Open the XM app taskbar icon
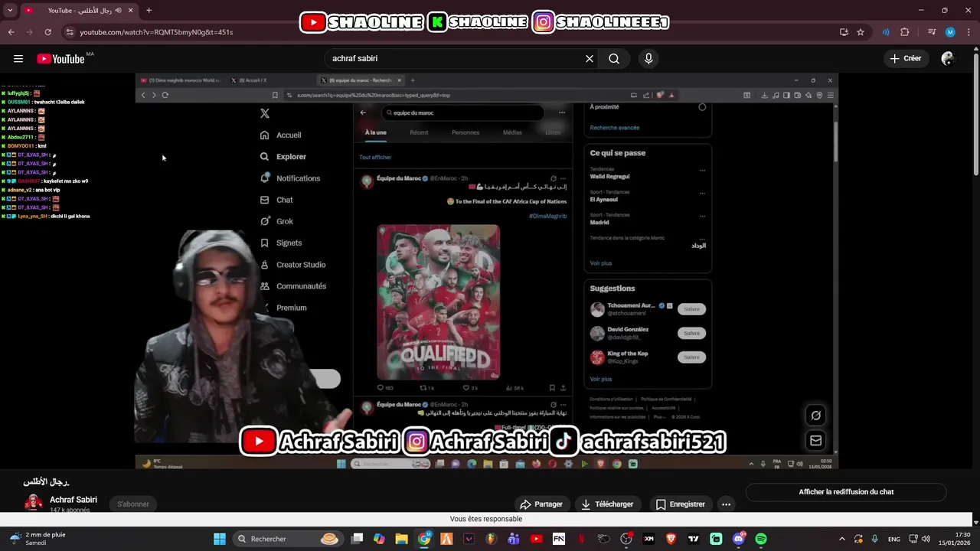This screenshot has width=980, height=551. point(649,539)
